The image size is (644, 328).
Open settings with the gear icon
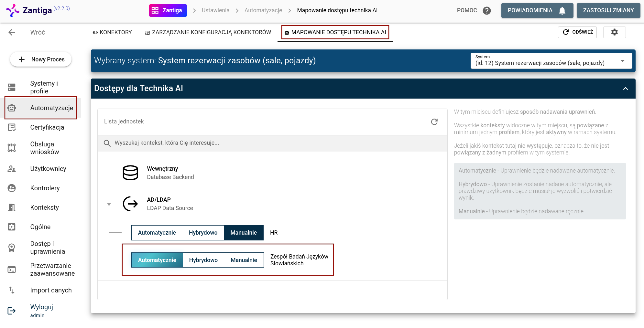[x=614, y=32]
